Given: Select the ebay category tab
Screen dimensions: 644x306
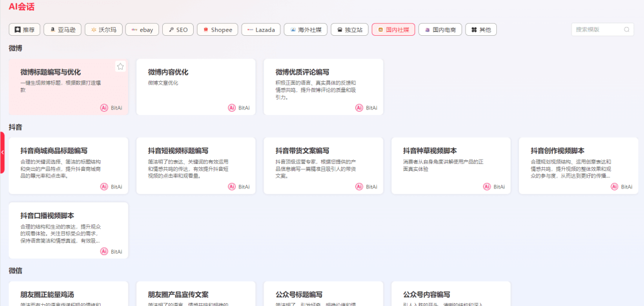Looking at the screenshot, I should [x=142, y=30].
